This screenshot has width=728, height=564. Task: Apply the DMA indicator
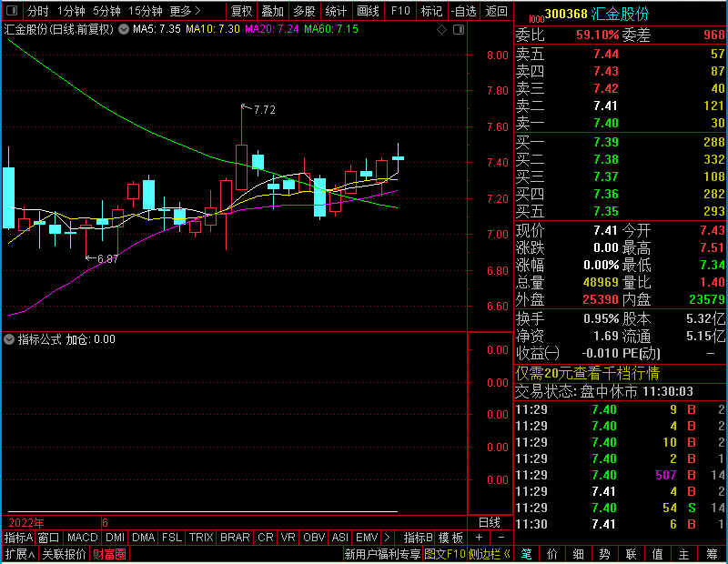[x=143, y=538]
